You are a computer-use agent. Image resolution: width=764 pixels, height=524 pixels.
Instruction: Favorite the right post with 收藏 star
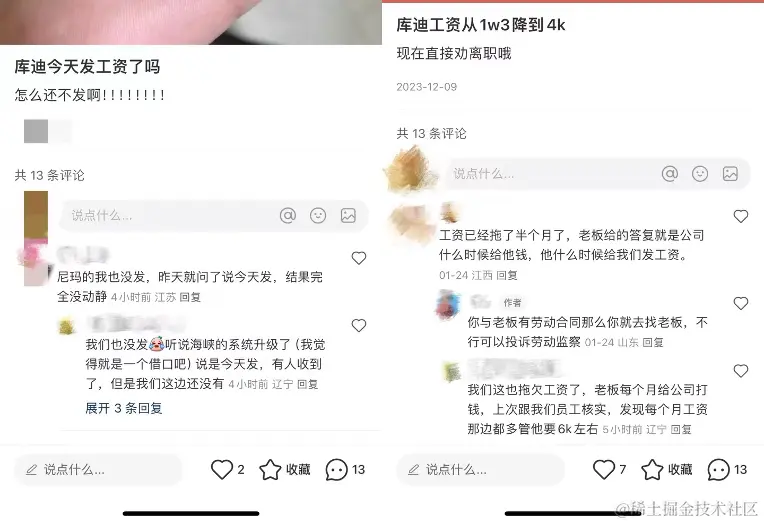pyautogui.click(x=667, y=470)
